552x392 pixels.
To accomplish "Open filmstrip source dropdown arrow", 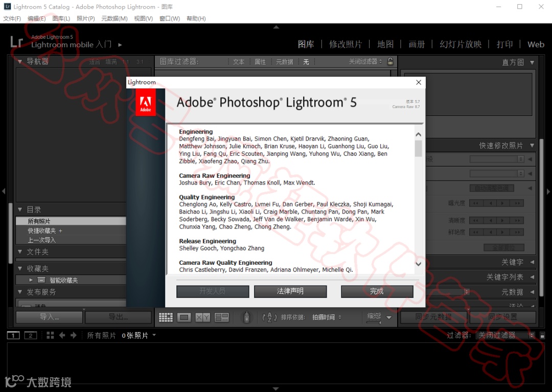I will [154, 335].
